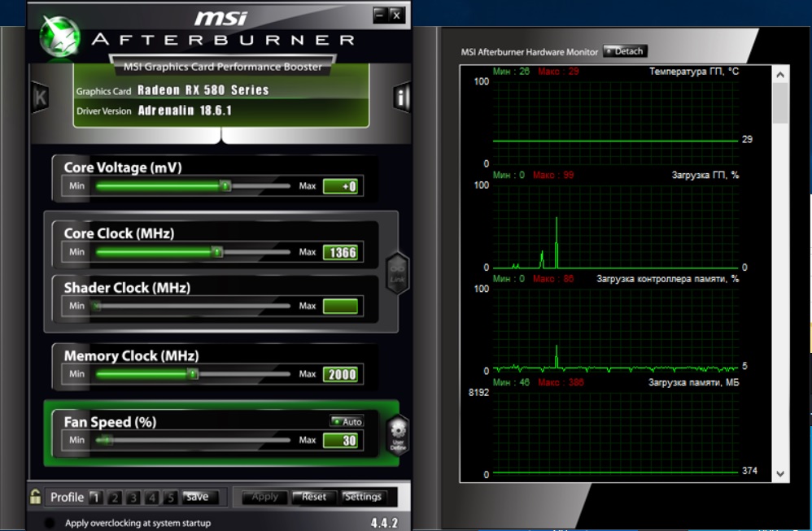Click the GPU temperature graph title
This screenshot has height=531, width=812.
click(694, 72)
